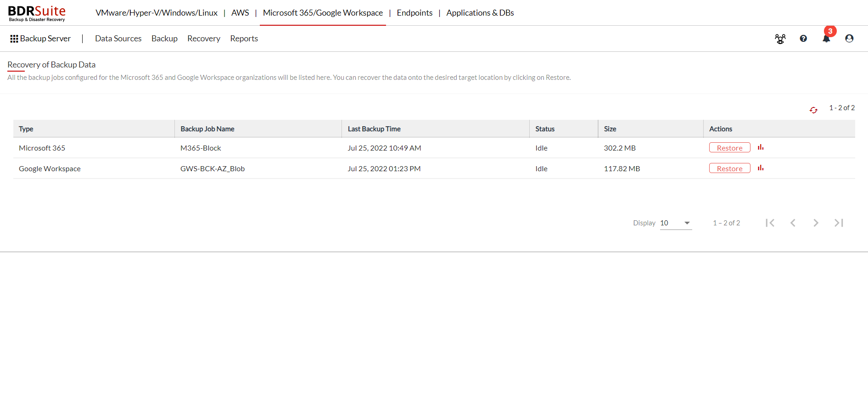Select Microsoft 365/Google Workspace tab
Image resolution: width=868 pixels, height=414 pixels.
point(323,13)
